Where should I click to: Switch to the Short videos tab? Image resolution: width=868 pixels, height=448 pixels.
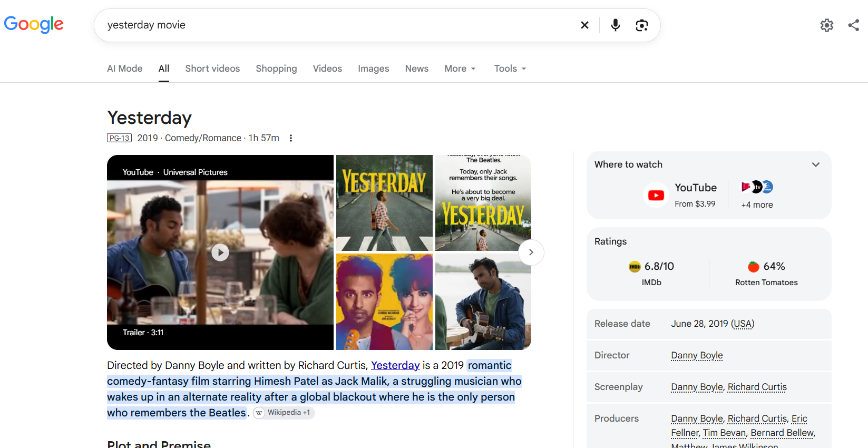click(x=212, y=69)
